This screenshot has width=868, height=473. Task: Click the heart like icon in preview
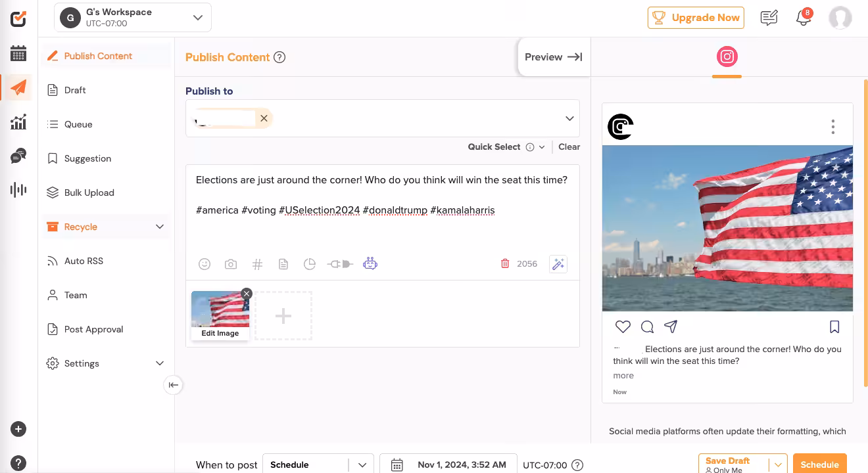(x=623, y=327)
